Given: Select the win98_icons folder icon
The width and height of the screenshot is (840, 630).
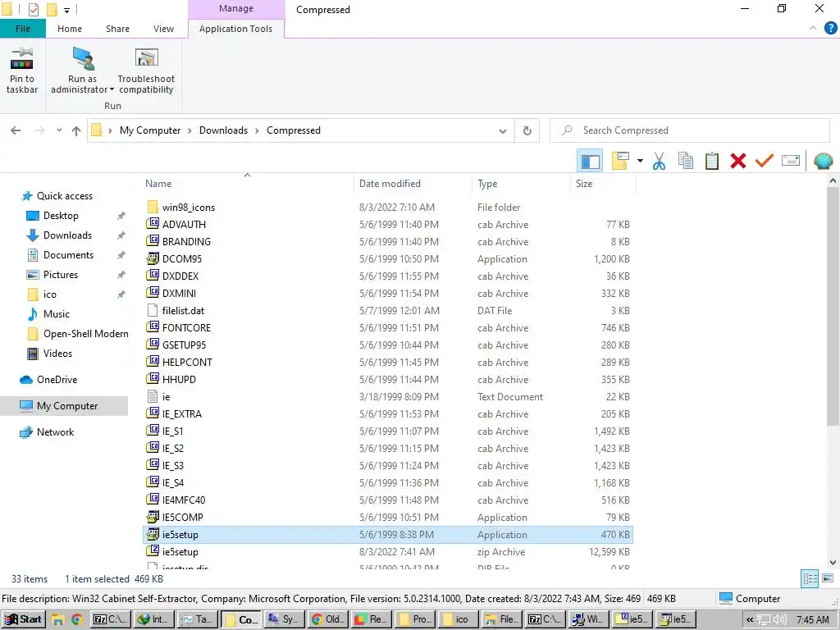Looking at the screenshot, I should pyautogui.click(x=153, y=207).
